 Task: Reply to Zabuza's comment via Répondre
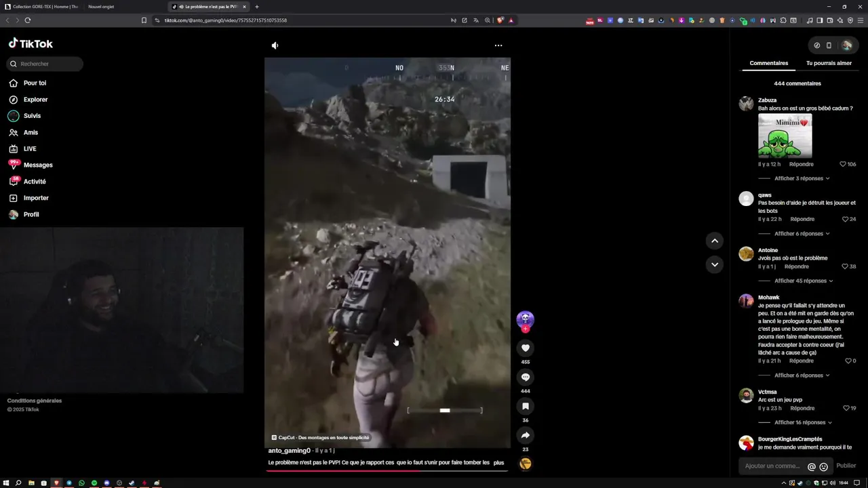802,164
